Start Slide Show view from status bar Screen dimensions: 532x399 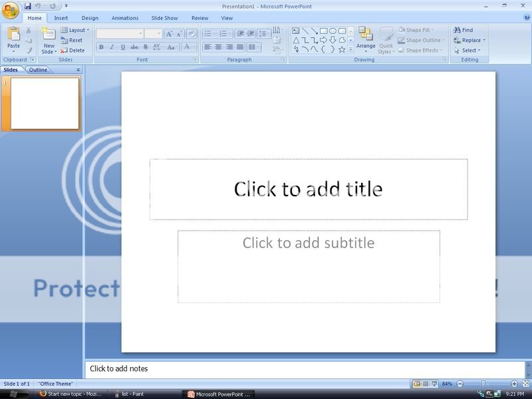pyautogui.click(x=434, y=384)
